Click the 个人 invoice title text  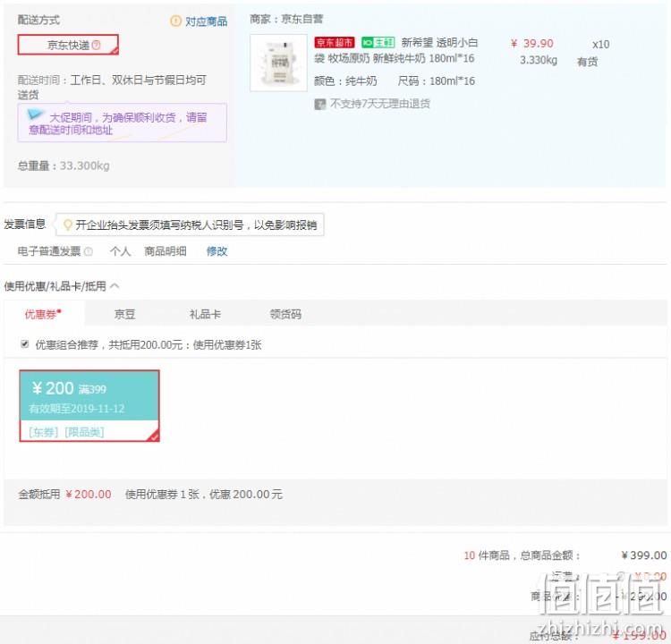click(x=120, y=251)
